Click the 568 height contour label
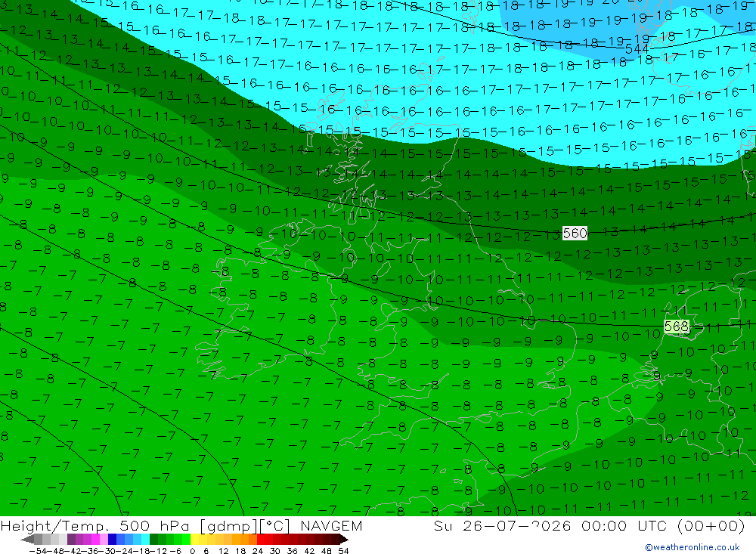The image size is (756, 554). (x=677, y=327)
